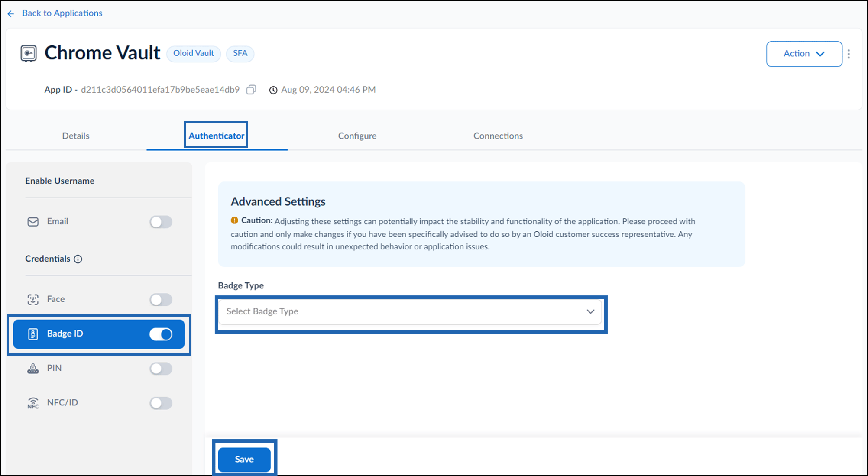Enable the Face toggle
Image resolution: width=868 pixels, height=476 pixels.
pos(161,299)
